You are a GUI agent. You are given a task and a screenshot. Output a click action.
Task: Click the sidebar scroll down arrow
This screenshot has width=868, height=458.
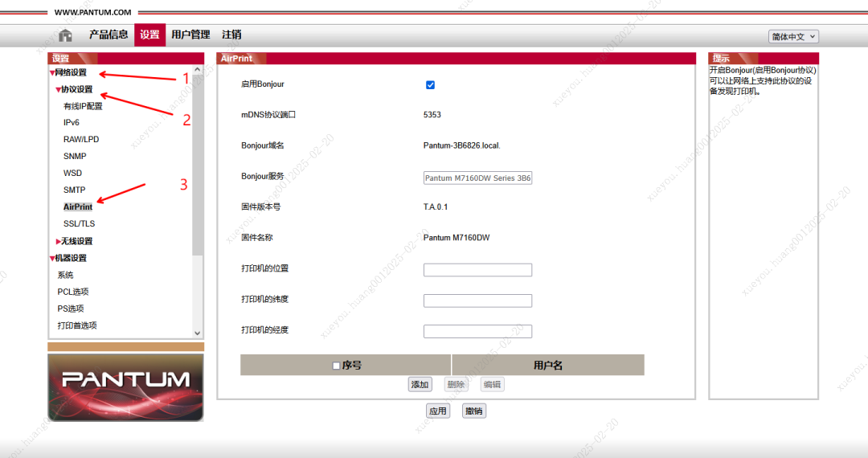click(x=198, y=333)
